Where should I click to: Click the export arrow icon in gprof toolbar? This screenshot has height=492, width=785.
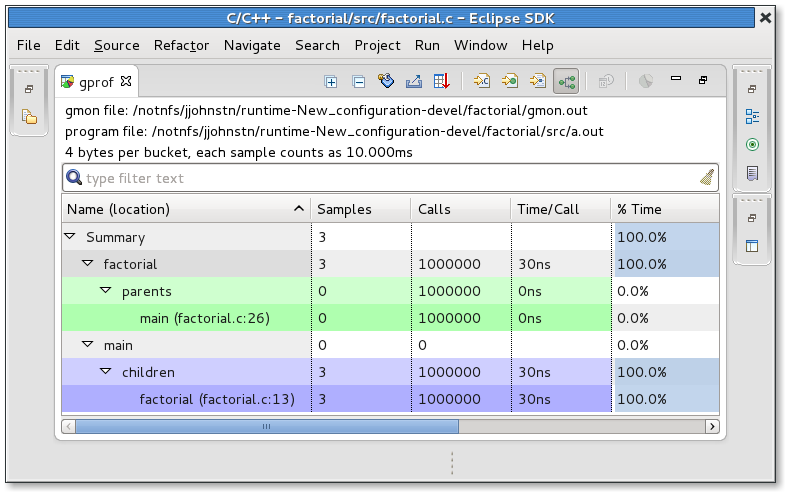tap(414, 81)
